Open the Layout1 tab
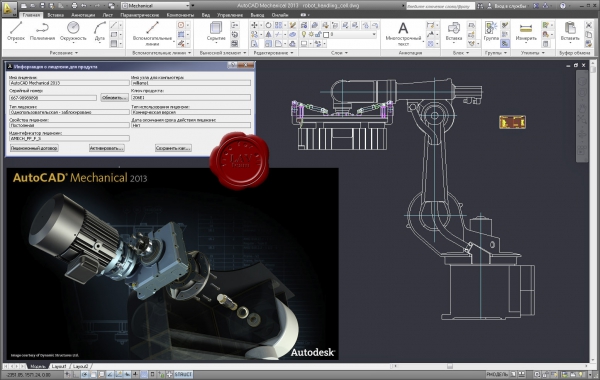Screen dimensions: 600x380 coord(59,366)
